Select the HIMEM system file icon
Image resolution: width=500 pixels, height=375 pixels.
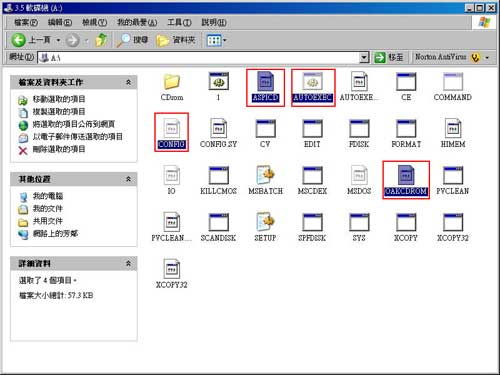(x=453, y=128)
